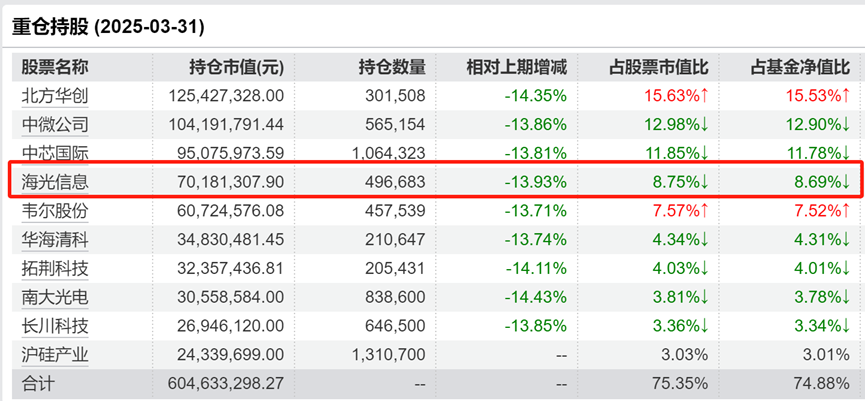Click stock ratio 15.63%↑

coord(675,96)
